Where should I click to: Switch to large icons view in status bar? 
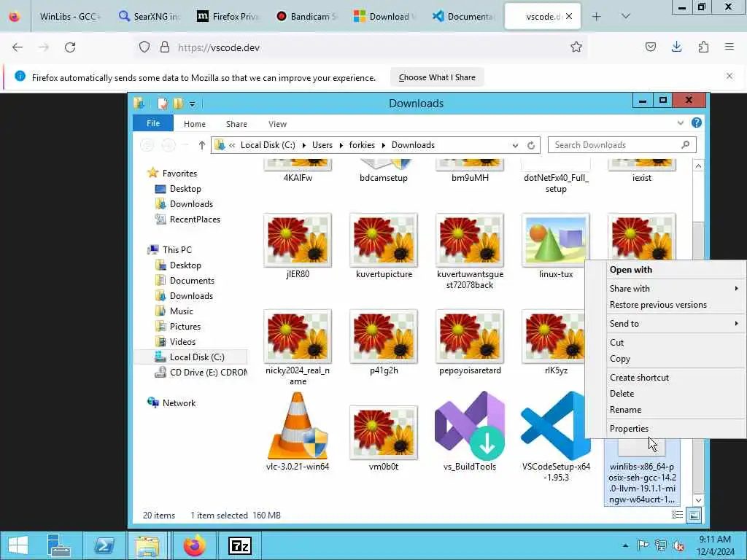point(694,515)
